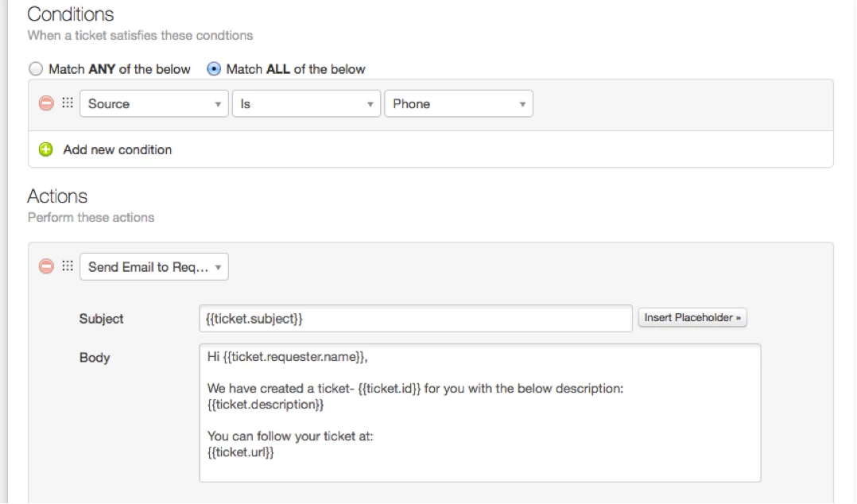857x504 pixels.
Task: Select Match ALL of the below
Action: click(214, 69)
